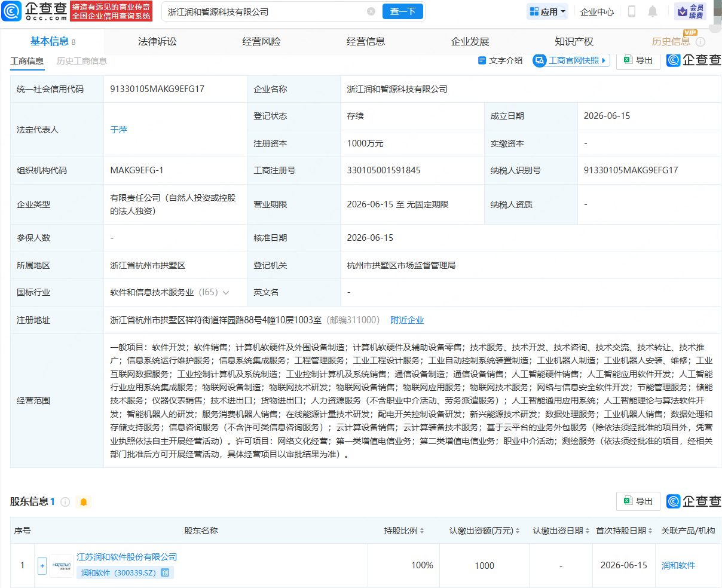Open the 会员续费 membership badge
722x588 pixels.
pos(690,11)
